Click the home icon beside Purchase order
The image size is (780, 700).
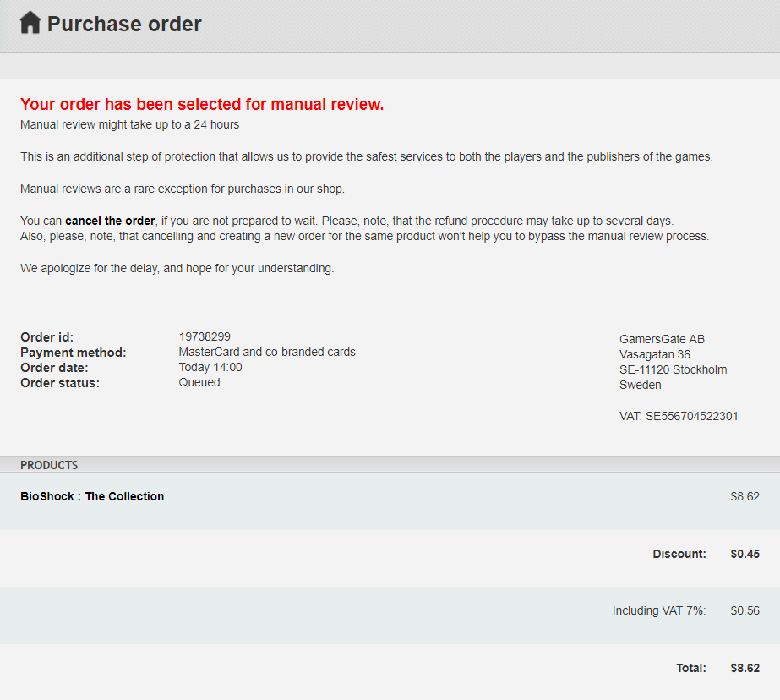coord(30,23)
